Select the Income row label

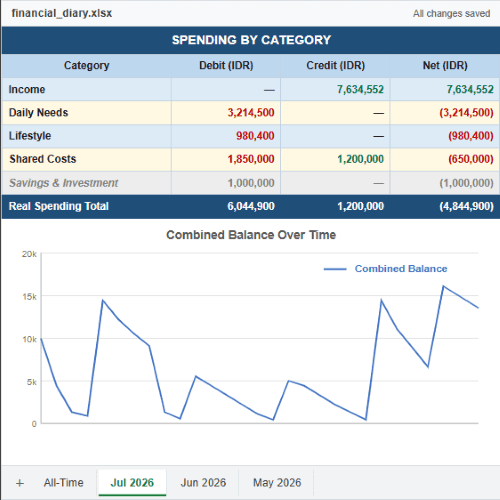pos(27,89)
